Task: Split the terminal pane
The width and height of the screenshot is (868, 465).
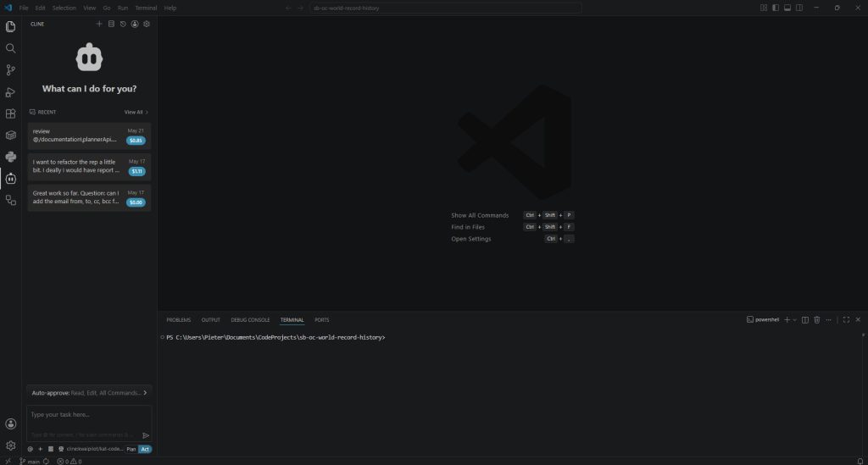Action: pos(805,319)
